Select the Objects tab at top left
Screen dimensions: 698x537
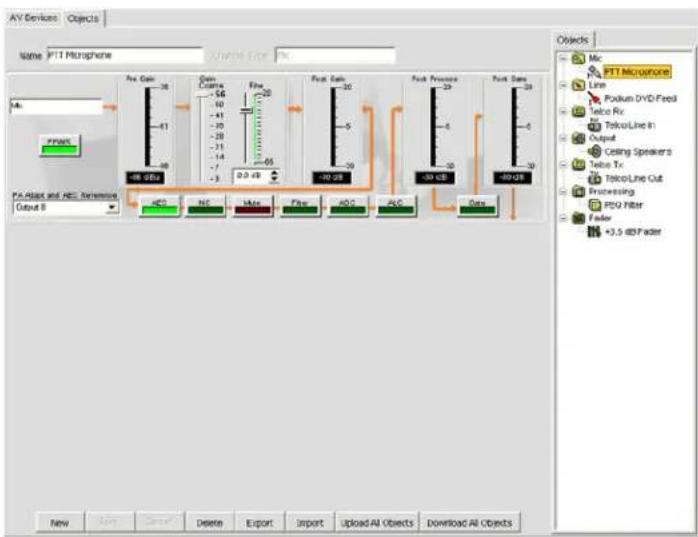click(x=83, y=18)
